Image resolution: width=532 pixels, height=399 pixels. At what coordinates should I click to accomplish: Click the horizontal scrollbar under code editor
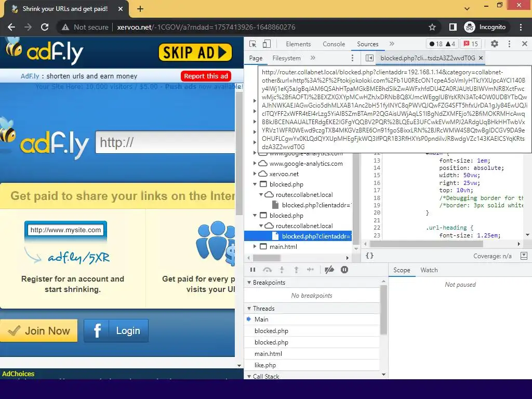pos(426,244)
